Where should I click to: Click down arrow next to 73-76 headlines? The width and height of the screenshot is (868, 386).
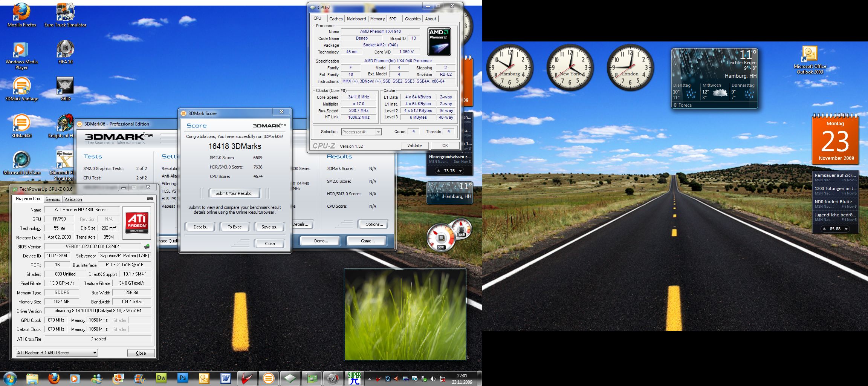coord(460,171)
